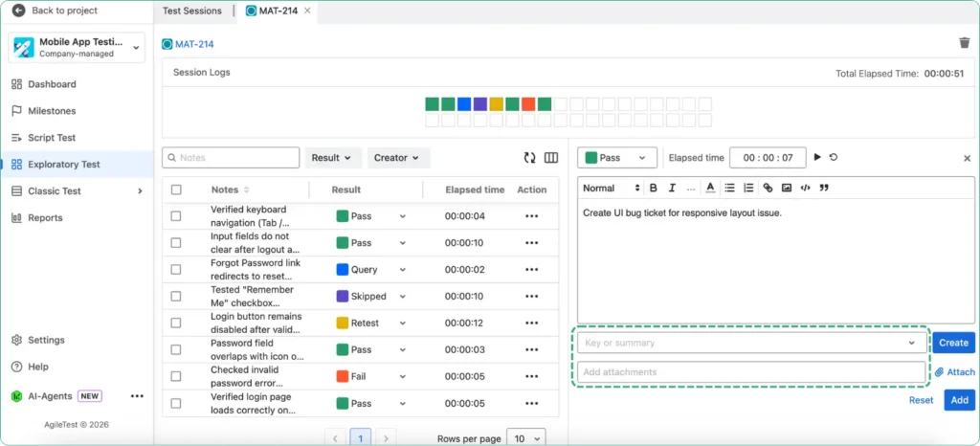Insert a bulleted list
Image resolution: width=980 pixels, height=446 pixels.
pyautogui.click(x=729, y=188)
